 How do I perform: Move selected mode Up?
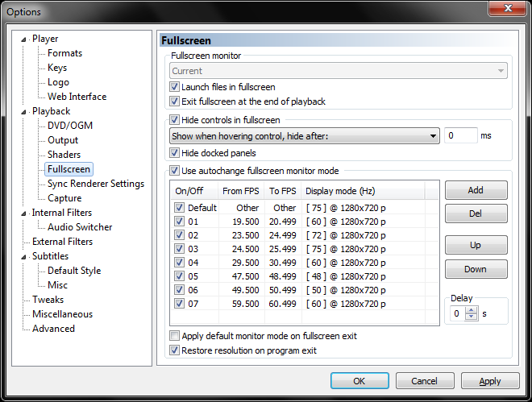pos(476,245)
